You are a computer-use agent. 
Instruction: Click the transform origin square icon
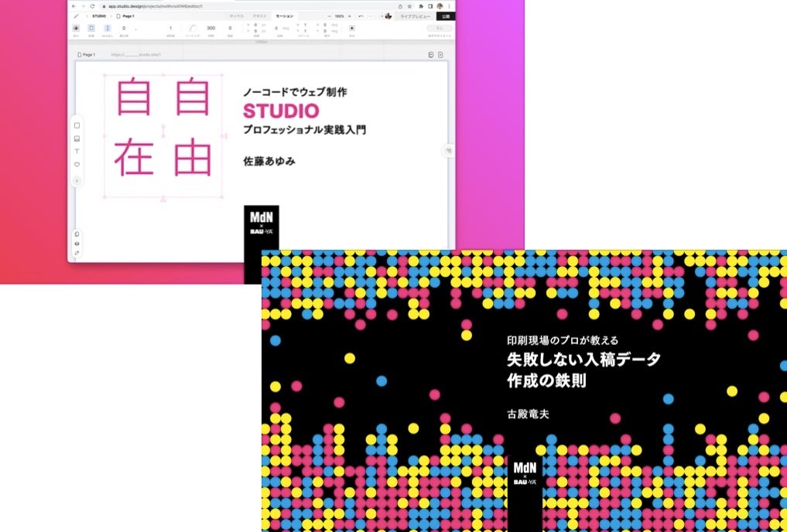coord(352,29)
